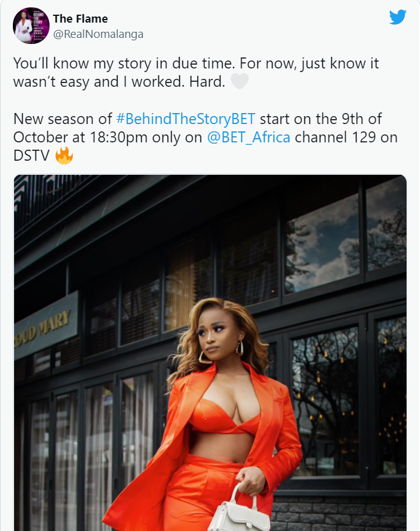Click the "9th of October at 18:30pm" text

pyautogui.click(x=197, y=128)
